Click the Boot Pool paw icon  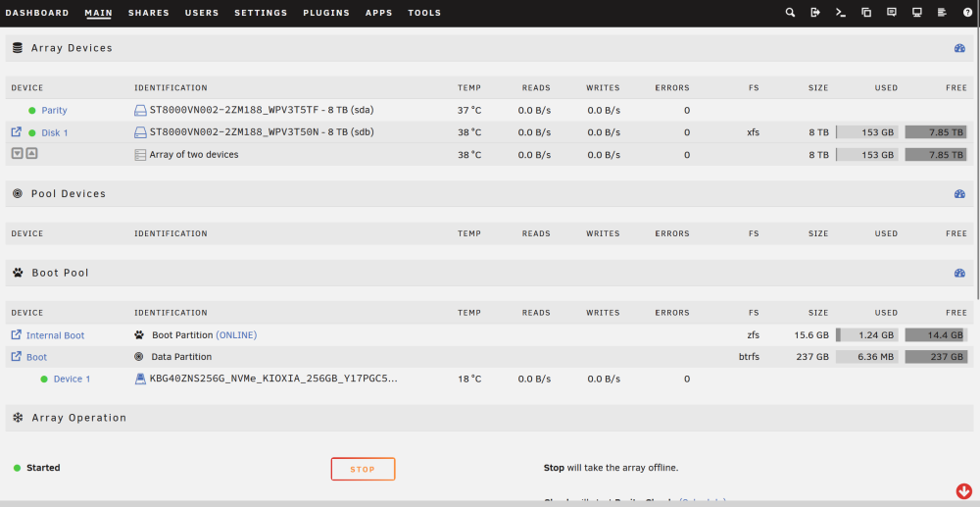(x=18, y=273)
